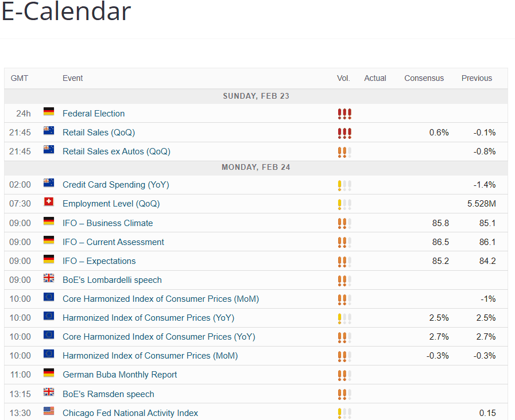The height and width of the screenshot is (420, 515).
Task: Click the German flag beside Federal Election
Action: [49, 113]
